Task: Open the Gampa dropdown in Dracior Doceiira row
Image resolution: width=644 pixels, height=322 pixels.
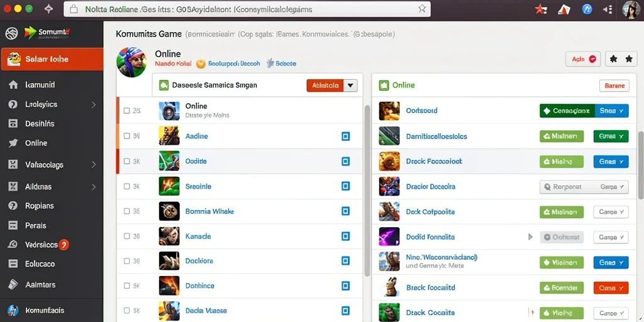Action: pyautogui.click(x=611, y=187)
